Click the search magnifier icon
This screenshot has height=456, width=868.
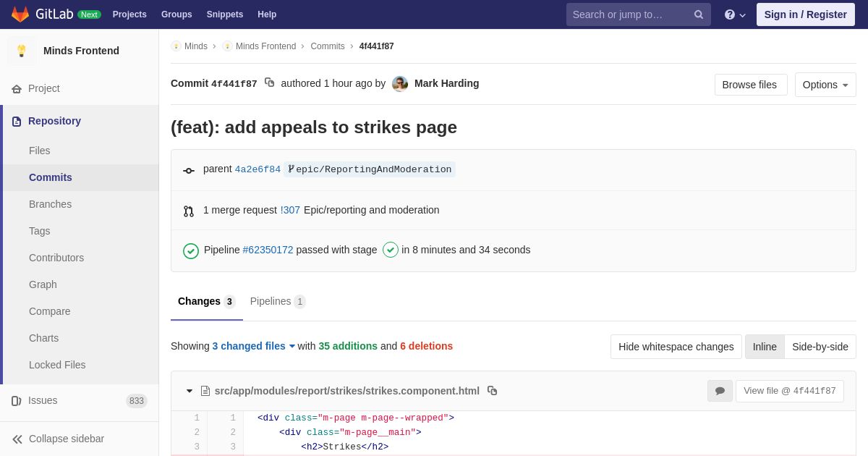[x=698, y=14]
